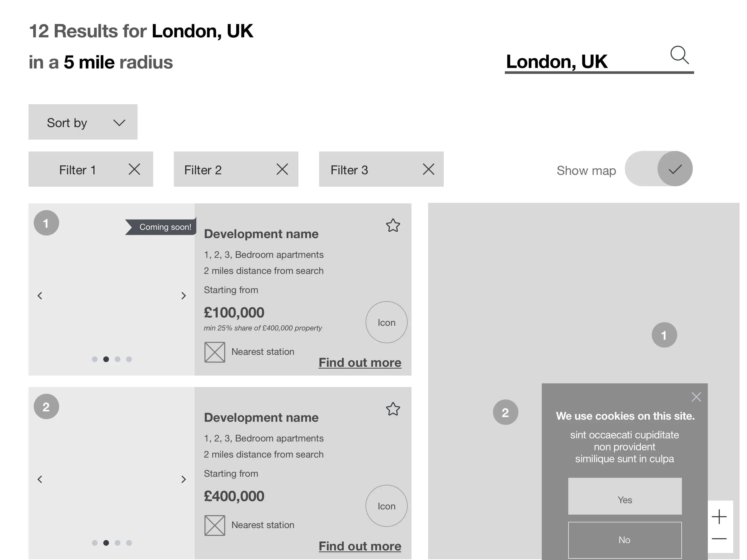747x560 pixels.
Task: Toggle the Show map switch
Action: click(x=659, y=169)
